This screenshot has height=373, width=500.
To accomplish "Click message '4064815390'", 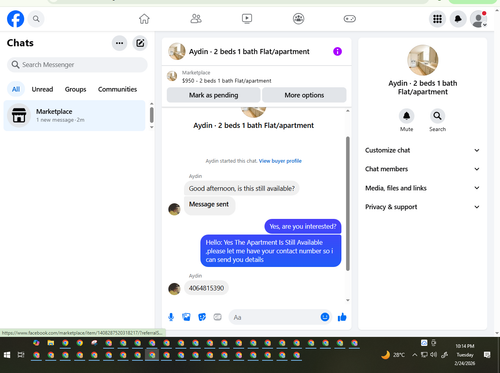I will pyautogui.click(x=206, y=288).
